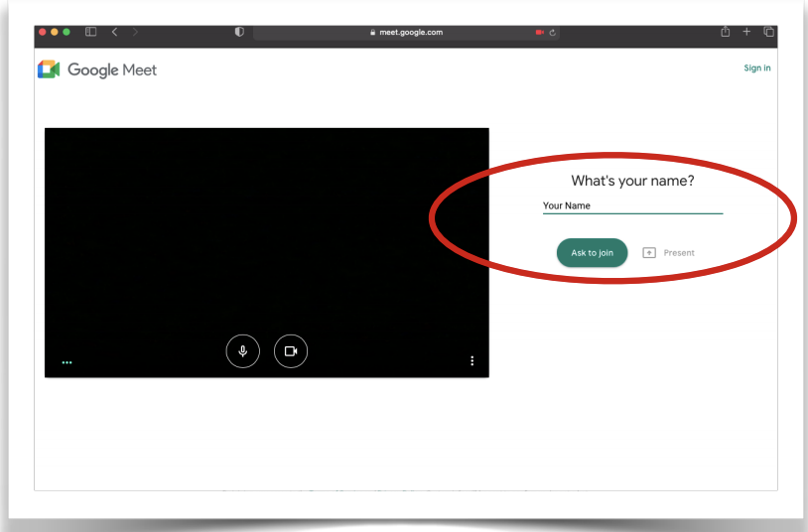Open more options three-dot menu in preview
The width and height of the screenshot is (808, 532).
click(x=472, y=360)
